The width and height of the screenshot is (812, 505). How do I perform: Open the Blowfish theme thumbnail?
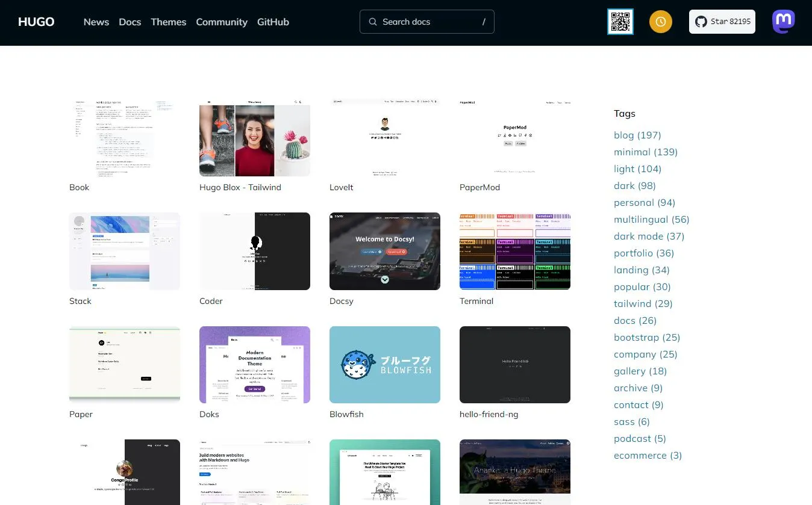[385, 365]
